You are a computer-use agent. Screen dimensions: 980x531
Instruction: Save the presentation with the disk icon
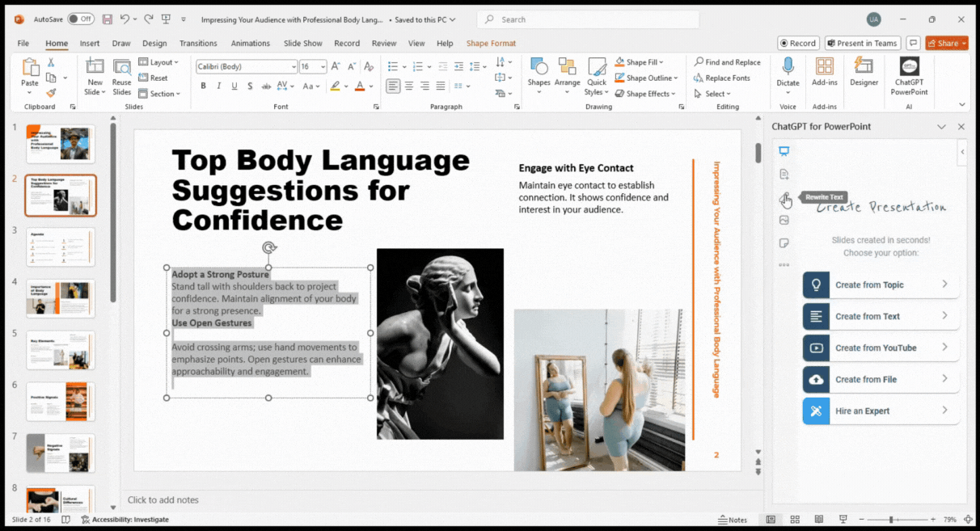(x=108, y=19)
